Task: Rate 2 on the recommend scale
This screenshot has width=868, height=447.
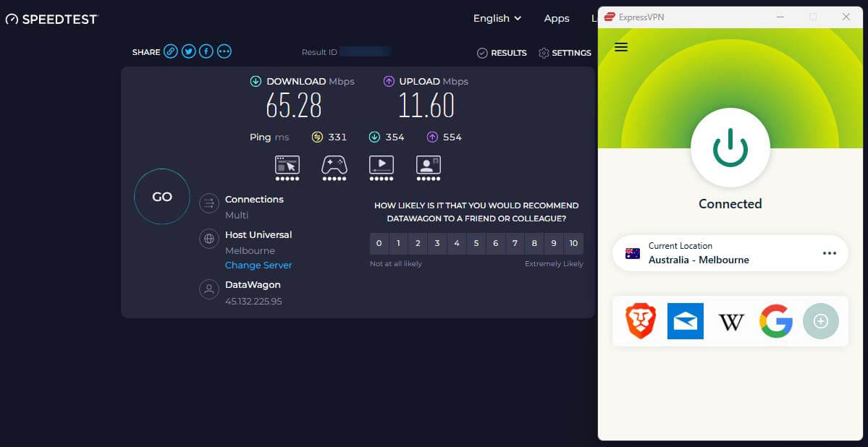Action: tap(418, 244)
